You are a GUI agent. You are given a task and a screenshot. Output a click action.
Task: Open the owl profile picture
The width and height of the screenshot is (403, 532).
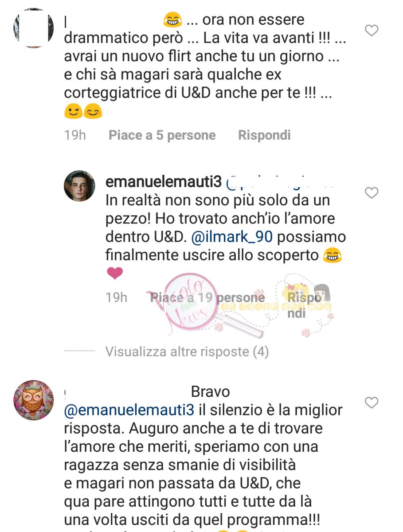(34, 400)
